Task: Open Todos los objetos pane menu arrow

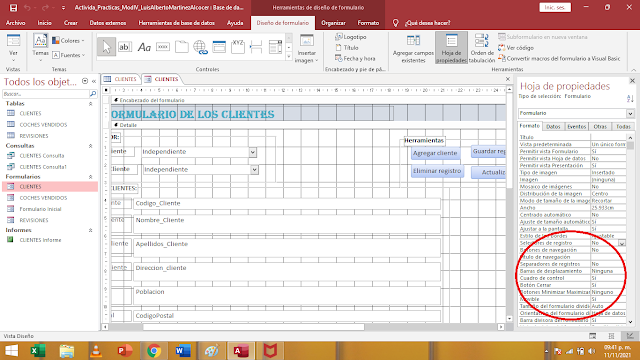Action: [85, 81]
